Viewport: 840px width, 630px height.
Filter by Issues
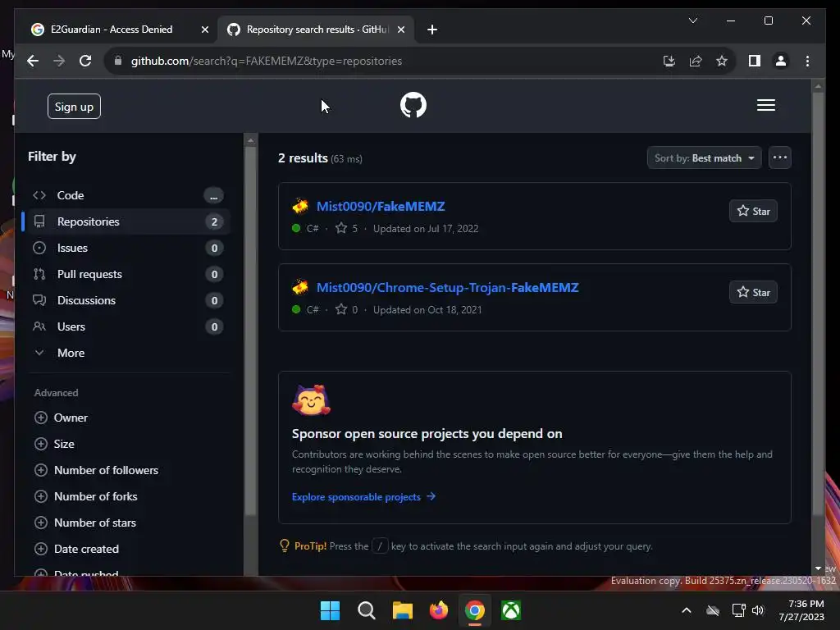point(126,248)
